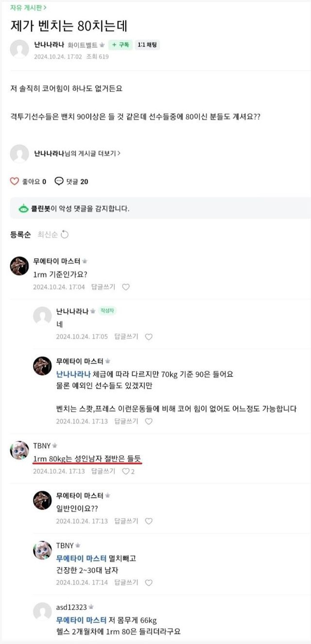Open 무에타이 마스터's profile avatar on first comment
This screenshot has width=311, height=644.
[x=19, y=266]
